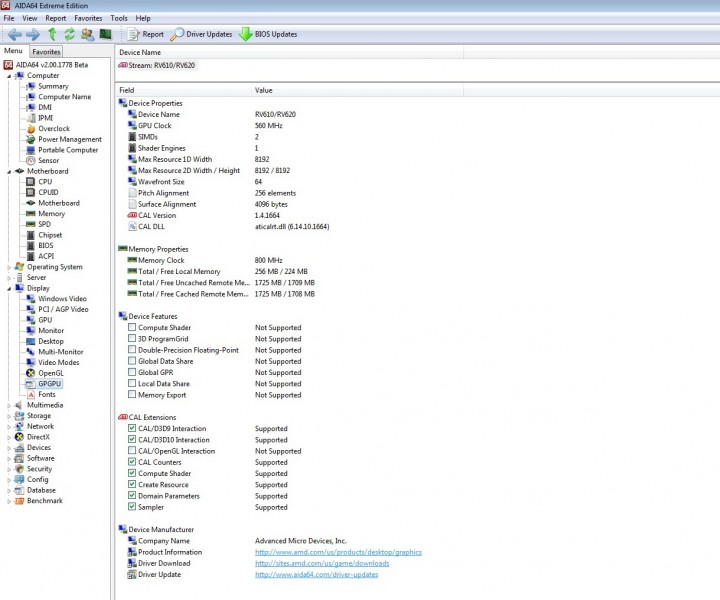Click the Forward arrow toolbar icon

pos(33,34)
